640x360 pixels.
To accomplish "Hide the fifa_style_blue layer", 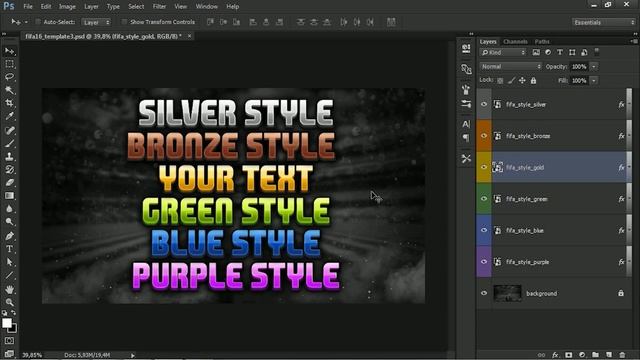I will coord(484,230).
